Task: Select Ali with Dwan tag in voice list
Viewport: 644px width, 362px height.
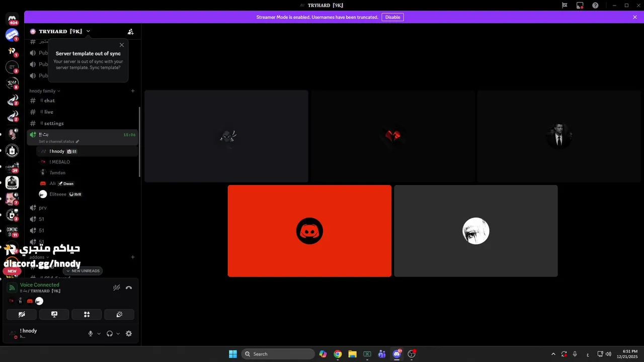Action: point(87,184)
